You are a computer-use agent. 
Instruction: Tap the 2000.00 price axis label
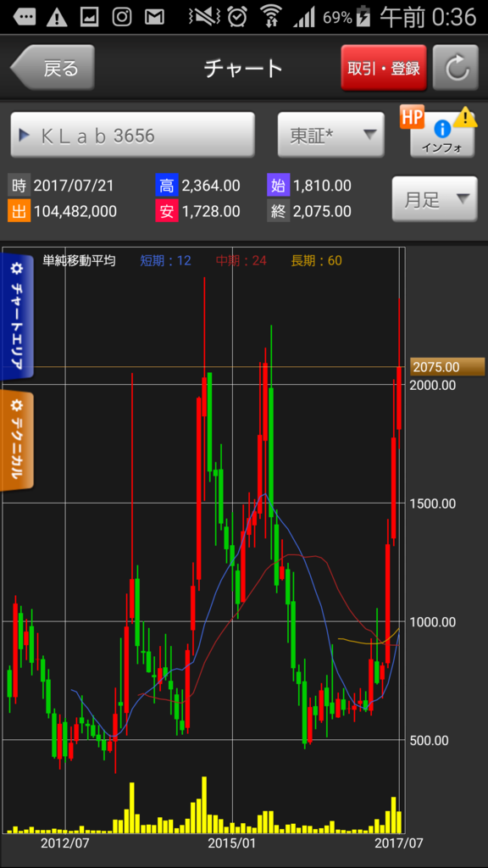tap(433, 385)
